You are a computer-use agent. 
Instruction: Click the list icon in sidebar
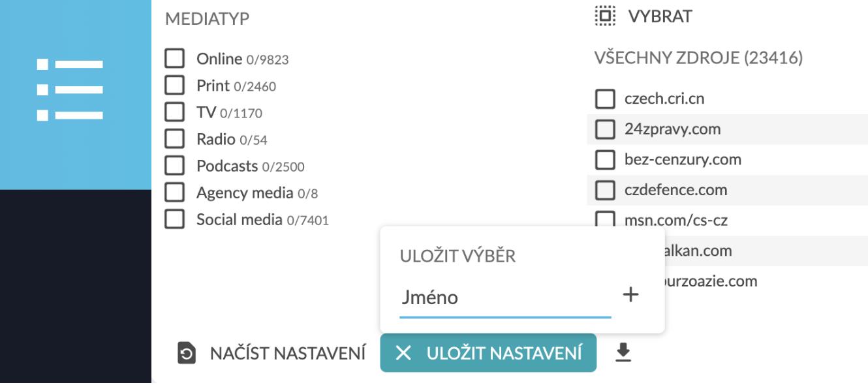point(70,90)
